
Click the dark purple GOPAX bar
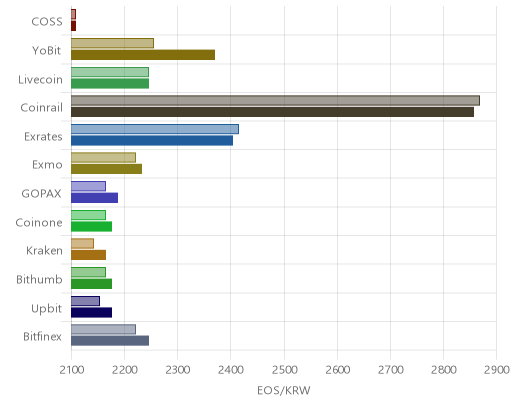(94, 198)
